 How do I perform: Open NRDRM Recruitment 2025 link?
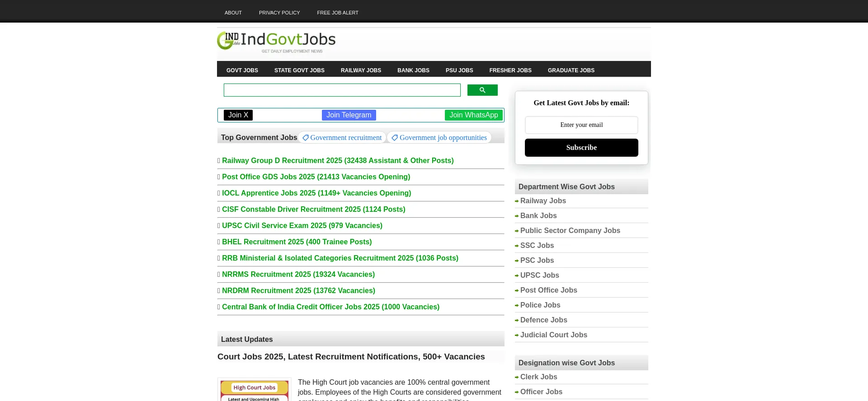pos(298,290)
